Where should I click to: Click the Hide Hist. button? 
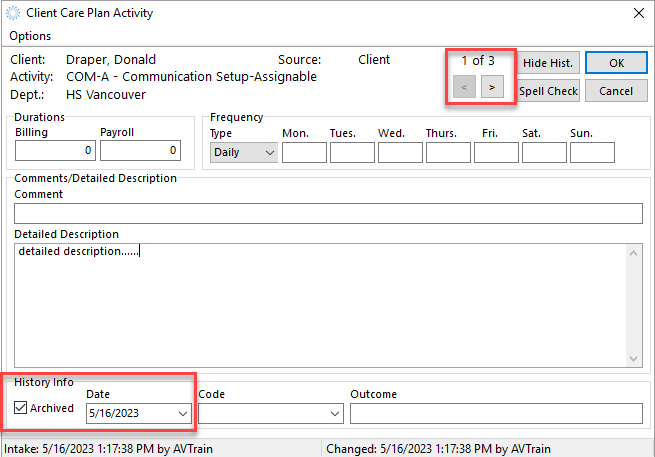tap(548, 63)
